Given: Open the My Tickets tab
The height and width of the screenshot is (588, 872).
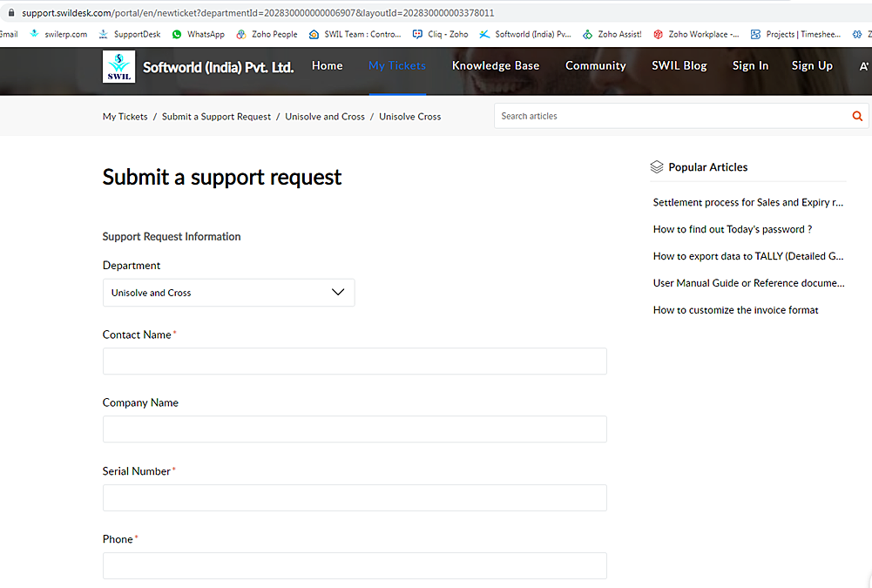Looking at the screenshot, I should pos(397,65).
